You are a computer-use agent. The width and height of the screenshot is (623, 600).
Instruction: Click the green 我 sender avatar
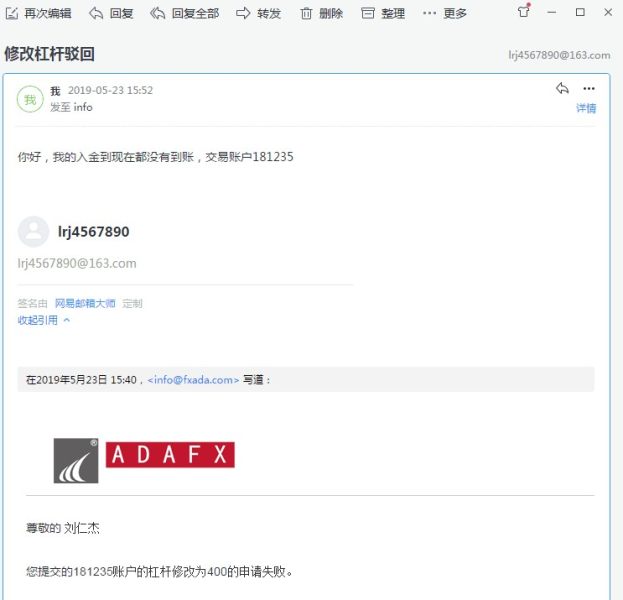click(30, 99)
